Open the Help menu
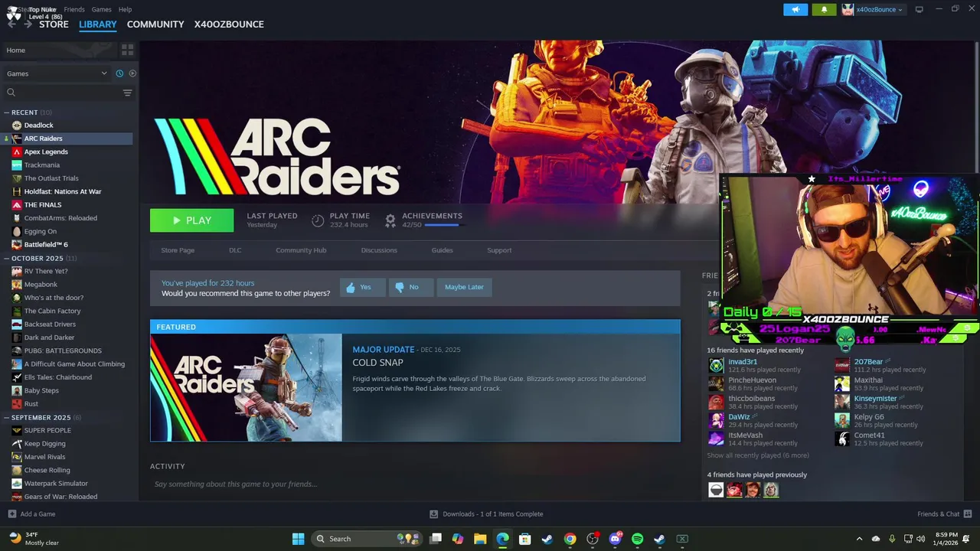 [x=125, y=9]
